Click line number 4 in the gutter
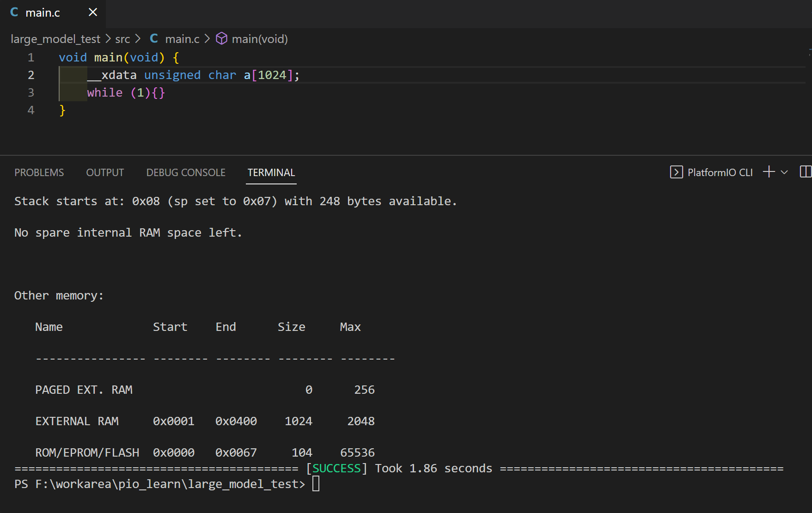Image resolution: width=812 pixels, height=513 pixels. [x=31, y=110]
